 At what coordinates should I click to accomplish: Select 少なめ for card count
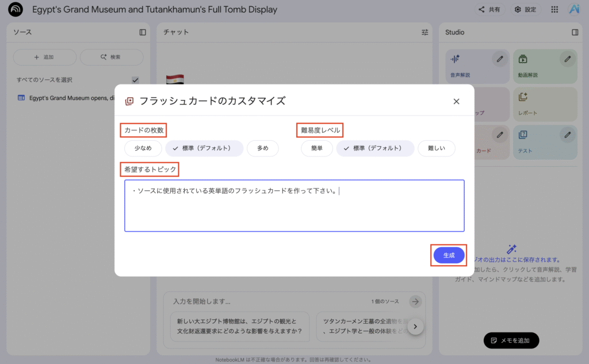pyautogui.click(x=143, y=148)
